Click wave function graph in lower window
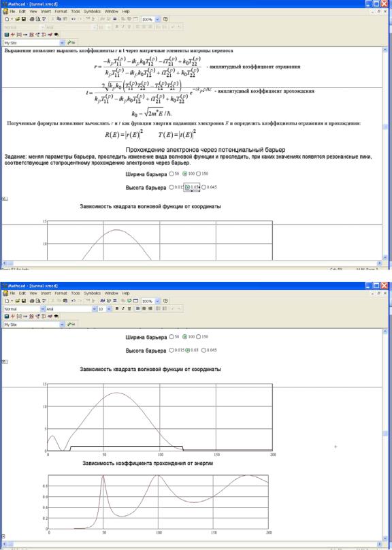This screenshot has height=550, width=392. tap(159, 417)
